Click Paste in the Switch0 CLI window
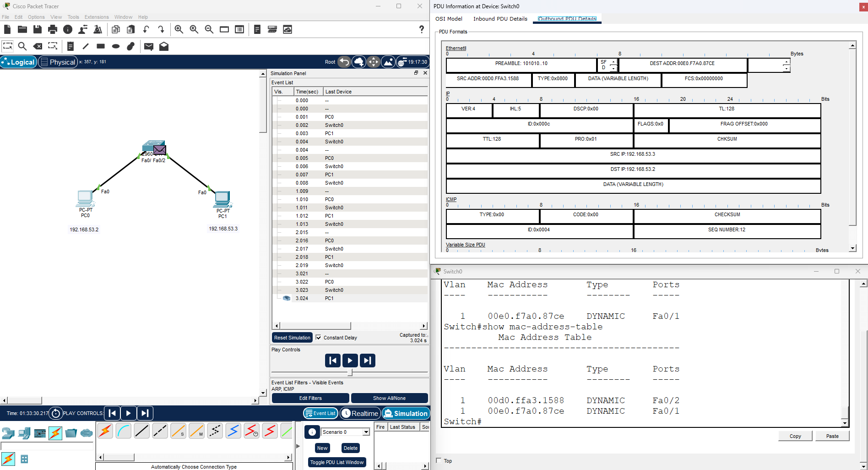The width and height of the screenshot is (868, 470). tap(832, 436)
